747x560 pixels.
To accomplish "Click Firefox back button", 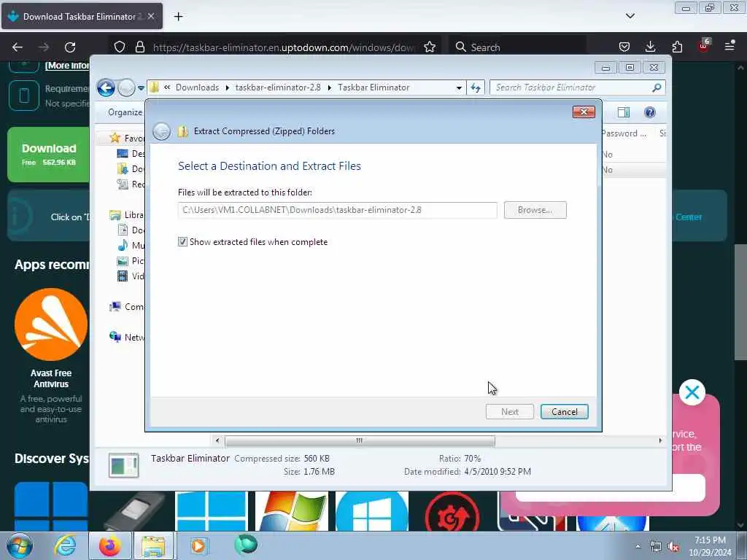I will pos(18,47).
